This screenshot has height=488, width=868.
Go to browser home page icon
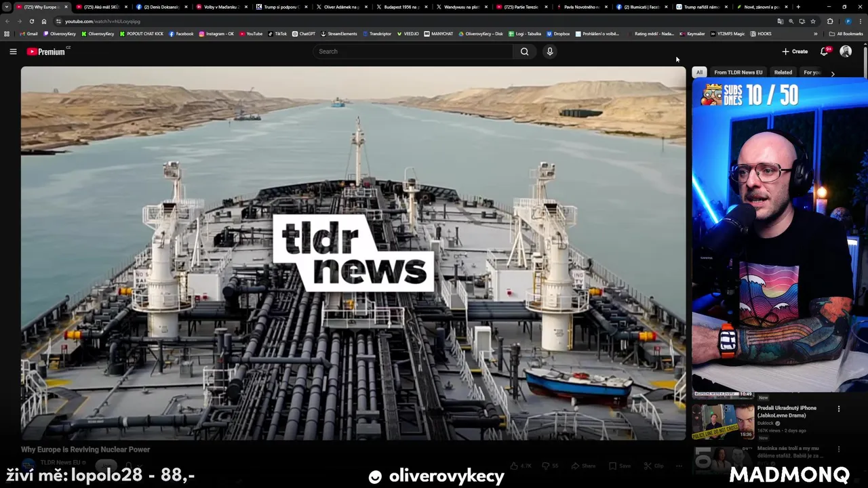44,21
